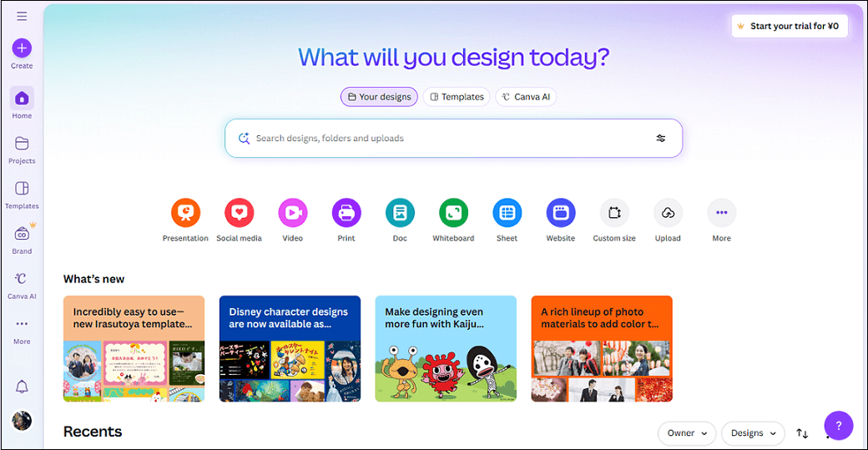The width and height of the screenshot is (868, 450).
Task: Click the AI search sparkle icon
Action: point(244,139)
